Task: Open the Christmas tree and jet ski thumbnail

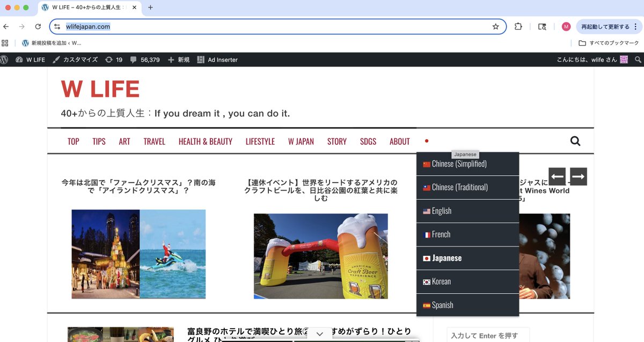Action: [138, 254]
